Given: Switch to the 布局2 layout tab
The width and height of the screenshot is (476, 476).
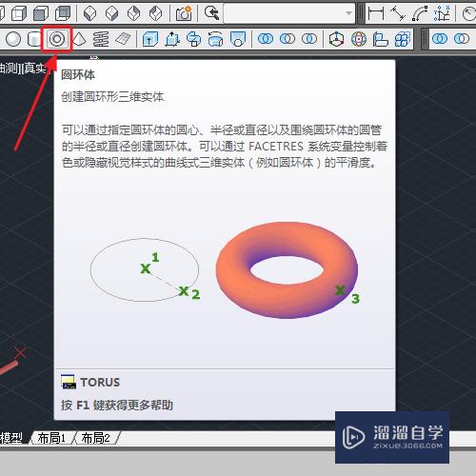Looking at the screenshot, I should pyautogui.click(x=95, y=438).
